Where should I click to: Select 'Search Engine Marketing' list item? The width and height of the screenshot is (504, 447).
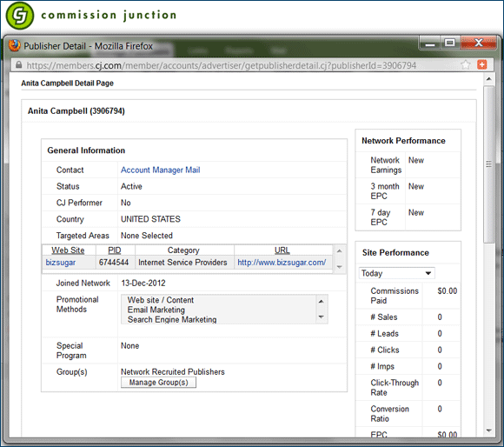point(172,319)
